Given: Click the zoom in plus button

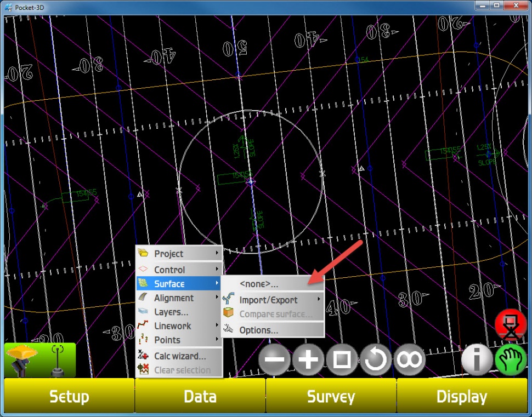Looking at the screenshot, I should (308, 360).
